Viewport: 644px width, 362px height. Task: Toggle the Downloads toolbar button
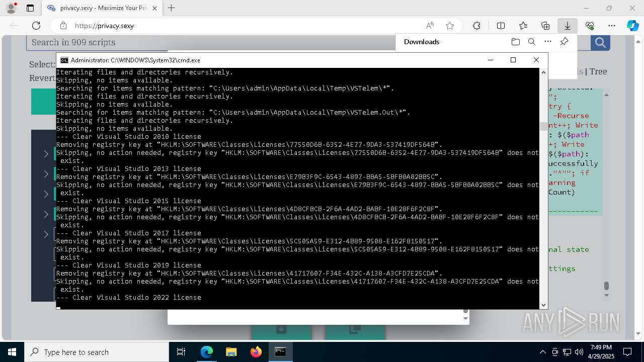tap(567, 26)
